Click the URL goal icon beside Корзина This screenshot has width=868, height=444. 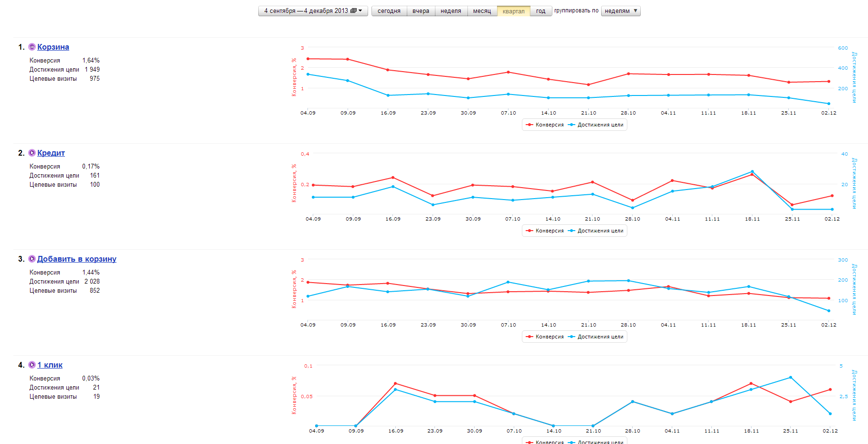pos(32,47)
